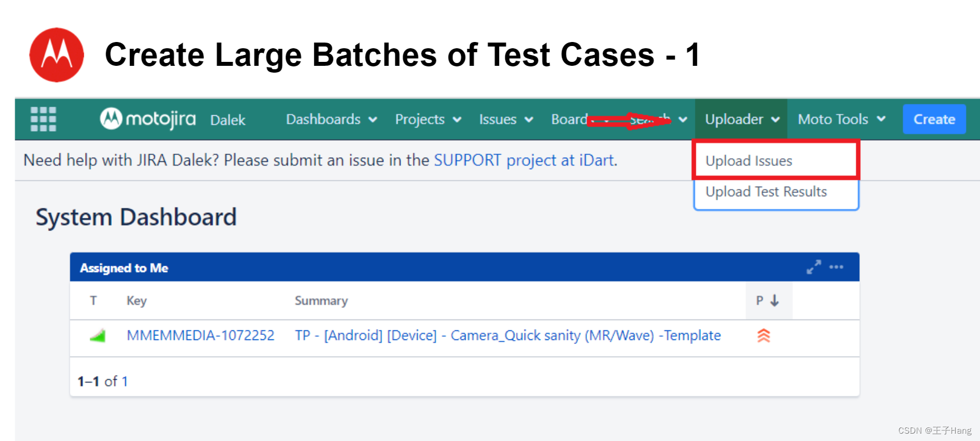Expand the Projects dropdown
980x441 pixels.
click(x=428, y=119)
